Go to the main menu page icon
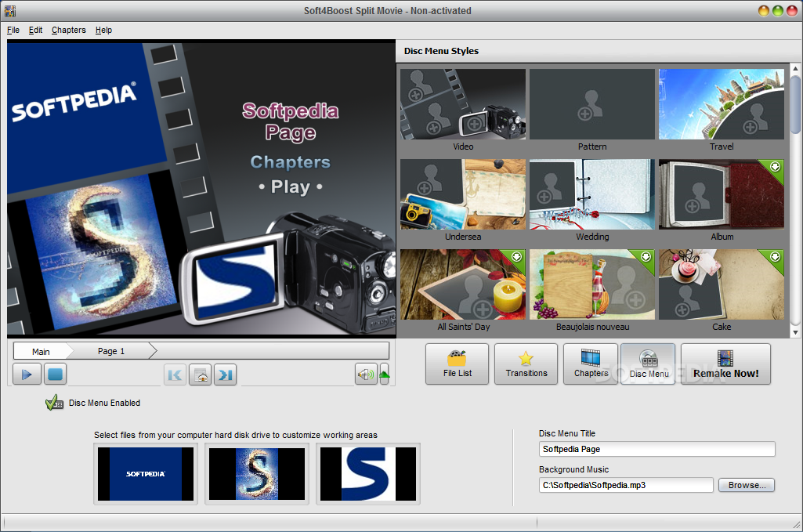This screenshot has height=532, width=803. (x=201, y=375)
